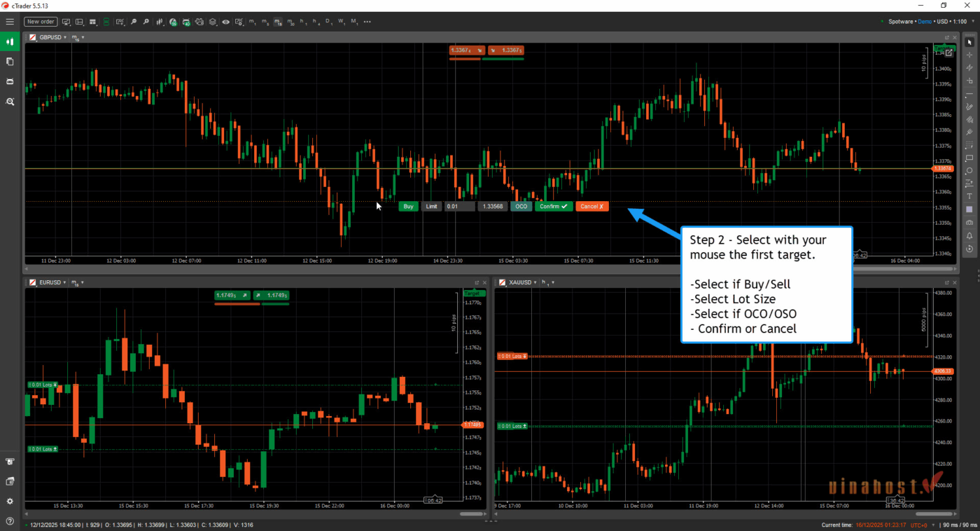Open help with the question mark icon
Viewport: 980px width, 531px height.
pos(10,520)
